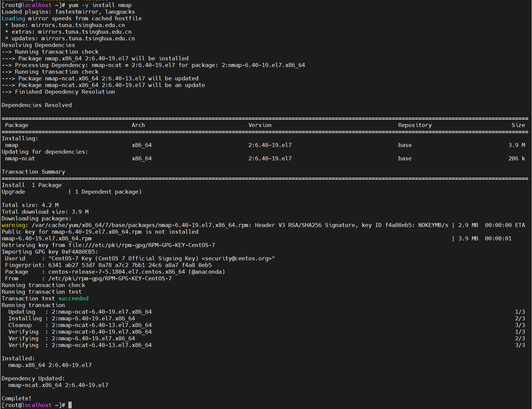
Task: Click the 'Installed:' heading
Action: pos(18,358)
